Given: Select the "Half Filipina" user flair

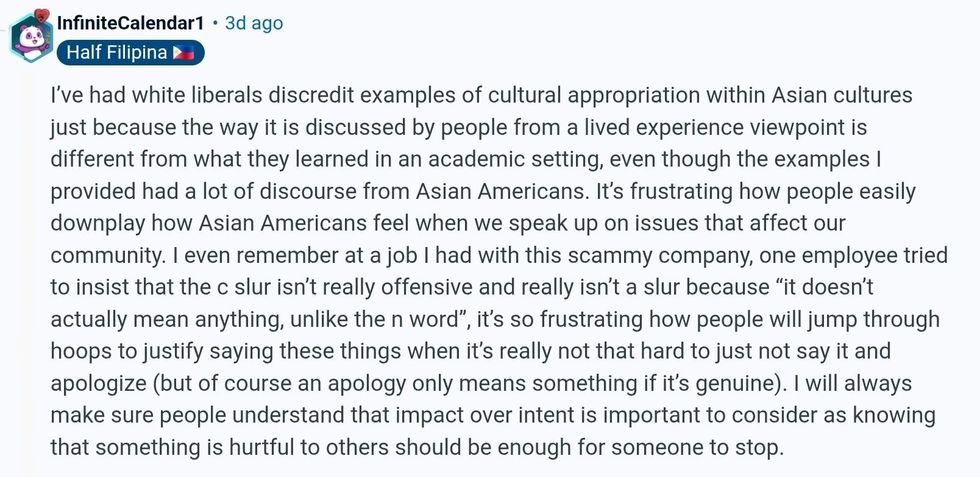Looking at the screenshot, I should click(118, 53).
